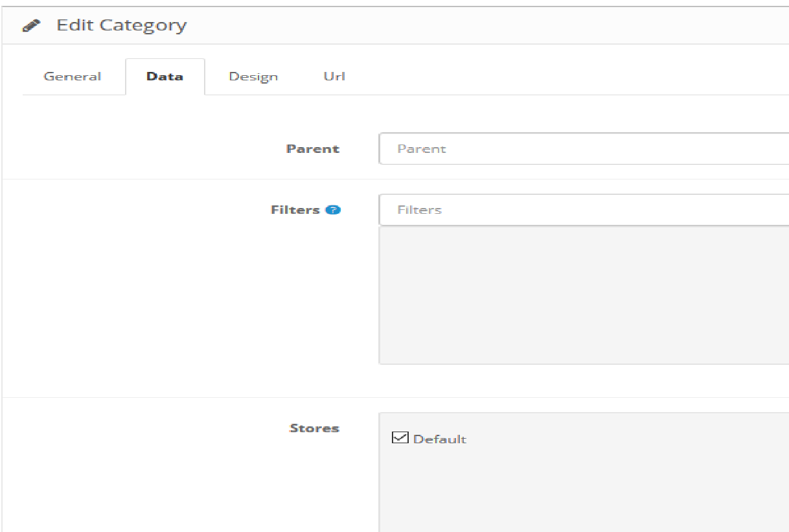Click the Edit Category heading text
The height and width of the screenshot is (532, 789).
122,26
